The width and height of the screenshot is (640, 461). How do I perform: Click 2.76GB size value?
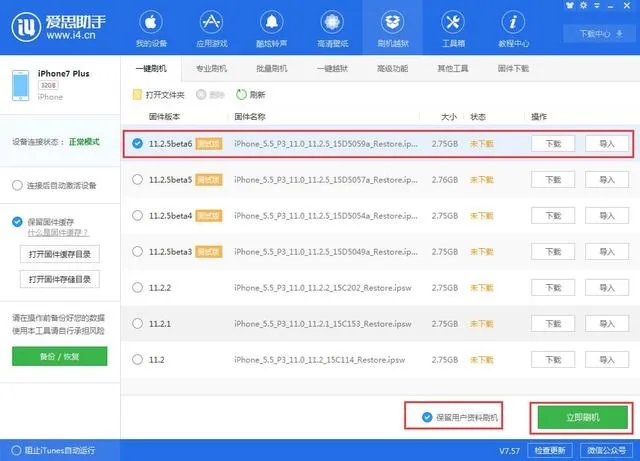(x=445, y=180)
